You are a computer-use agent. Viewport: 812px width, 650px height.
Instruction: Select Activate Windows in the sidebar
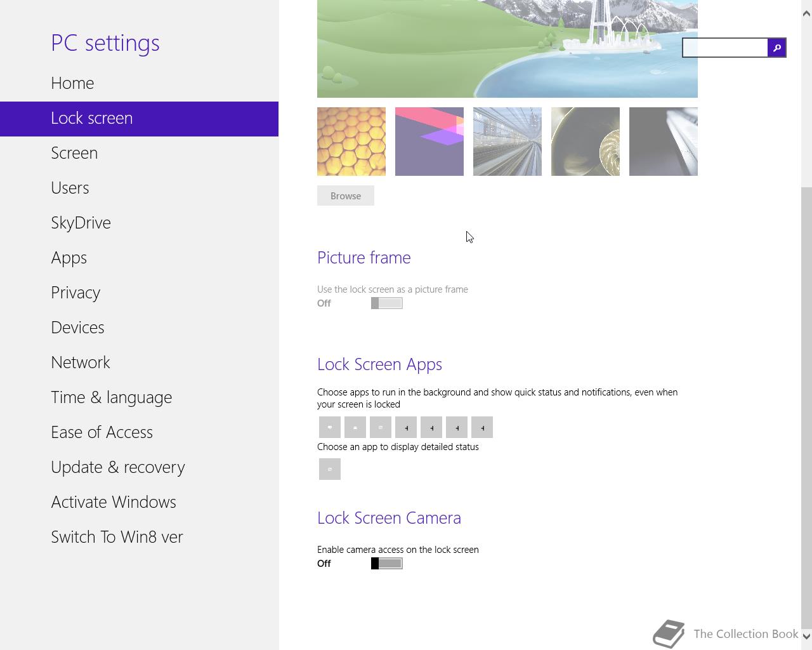click(x=114, y=502)
